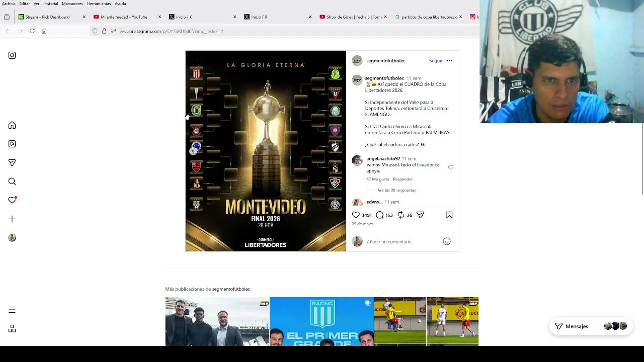Open notifications heart icon in sidebar
This screenshot has height=362, width=644.
click(12, 200)
